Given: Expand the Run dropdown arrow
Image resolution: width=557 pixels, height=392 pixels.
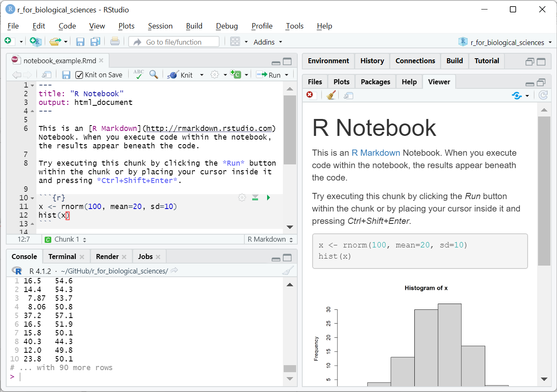Looking at the screenshot, I should [x=286, y=75].
